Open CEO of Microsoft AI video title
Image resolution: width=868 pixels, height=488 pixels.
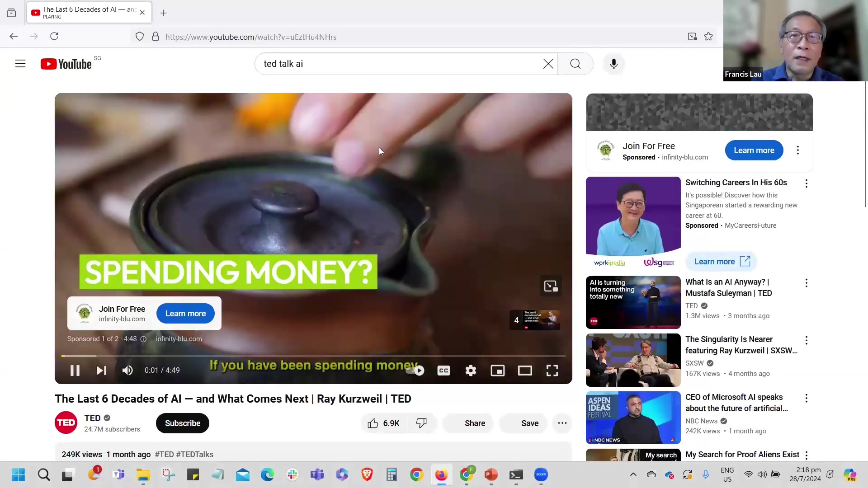(737, 403)
